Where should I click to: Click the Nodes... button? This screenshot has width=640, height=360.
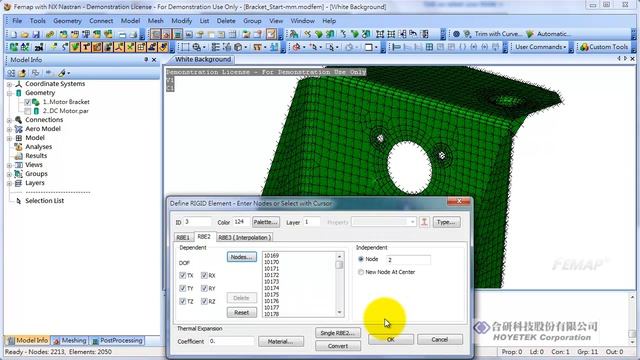tap(242, 257)
